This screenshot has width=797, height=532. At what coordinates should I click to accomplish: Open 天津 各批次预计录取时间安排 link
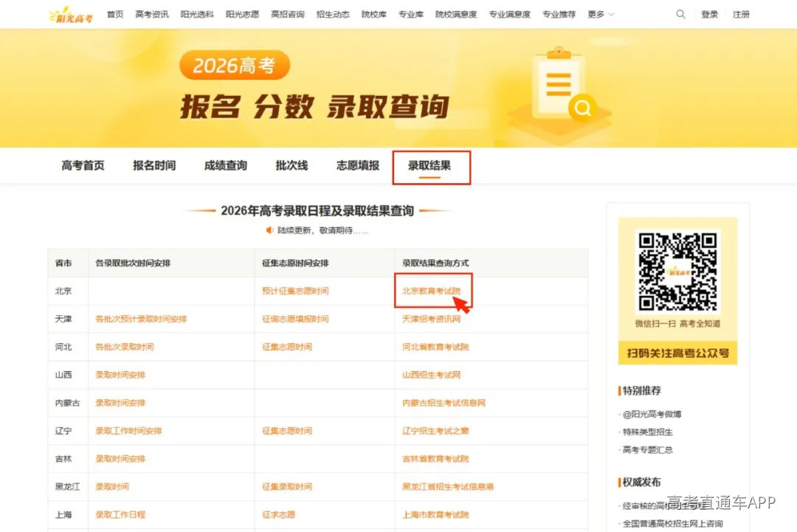[x=141, y=319]
